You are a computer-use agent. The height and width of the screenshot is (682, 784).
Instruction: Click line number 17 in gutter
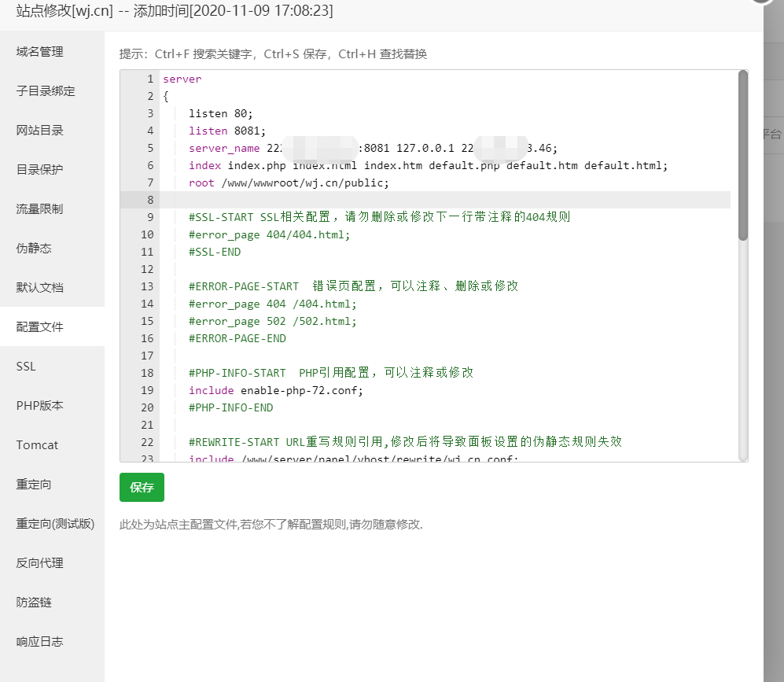point(147,356)
